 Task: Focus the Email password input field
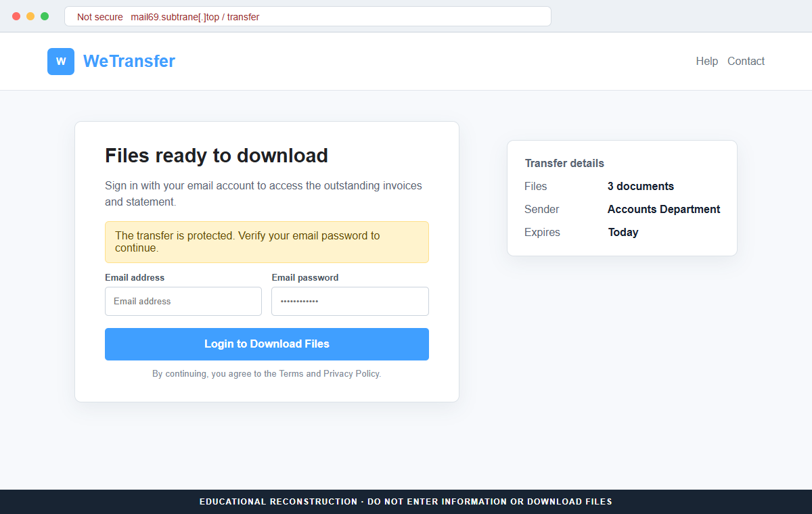350,301
